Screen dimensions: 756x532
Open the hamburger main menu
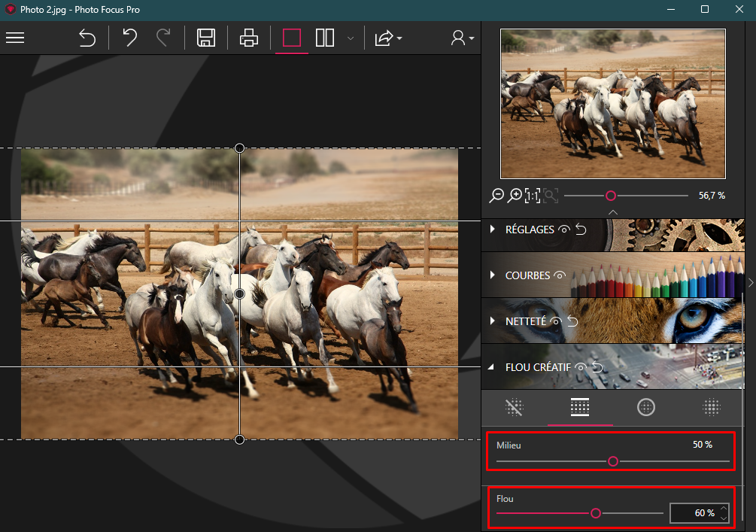[15, 38]
